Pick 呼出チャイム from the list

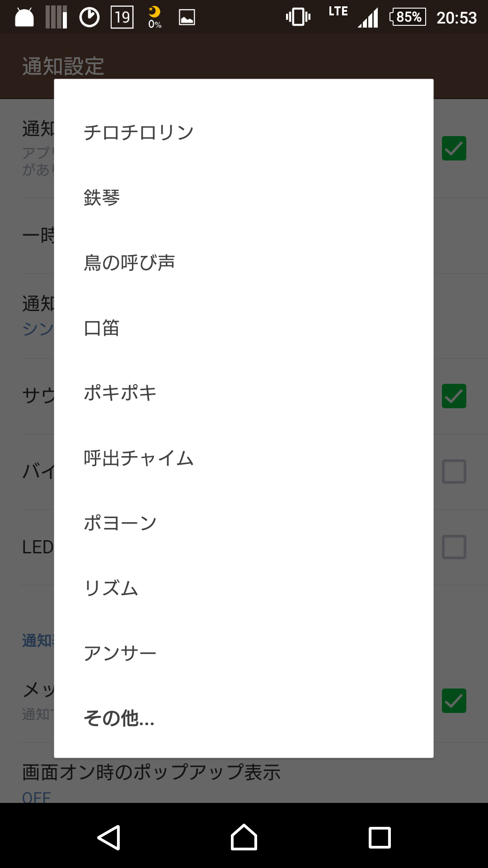click(x=244, y=458)
